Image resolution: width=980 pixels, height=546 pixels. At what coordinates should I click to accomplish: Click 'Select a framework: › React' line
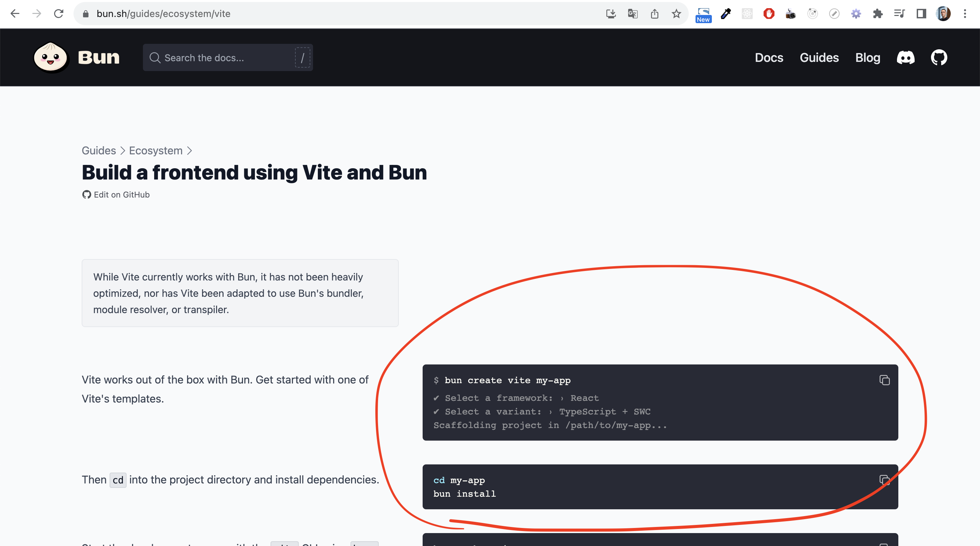pos(516,398)
